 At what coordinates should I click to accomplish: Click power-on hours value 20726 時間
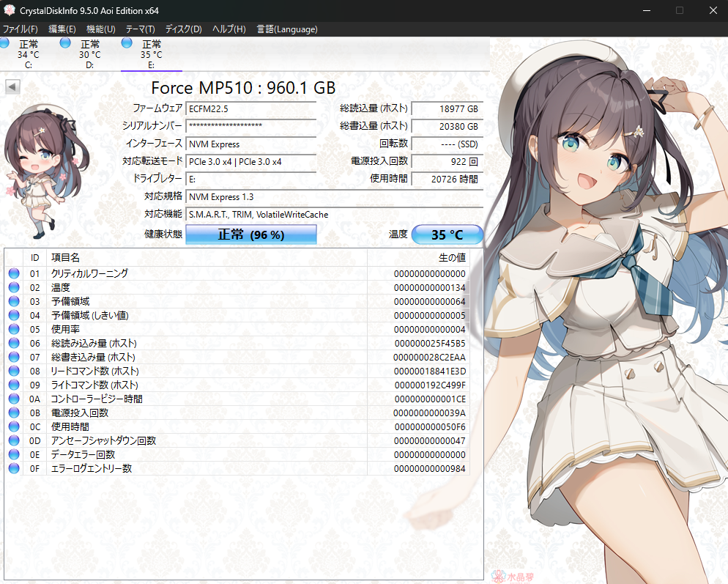click(x=447, y=179)
